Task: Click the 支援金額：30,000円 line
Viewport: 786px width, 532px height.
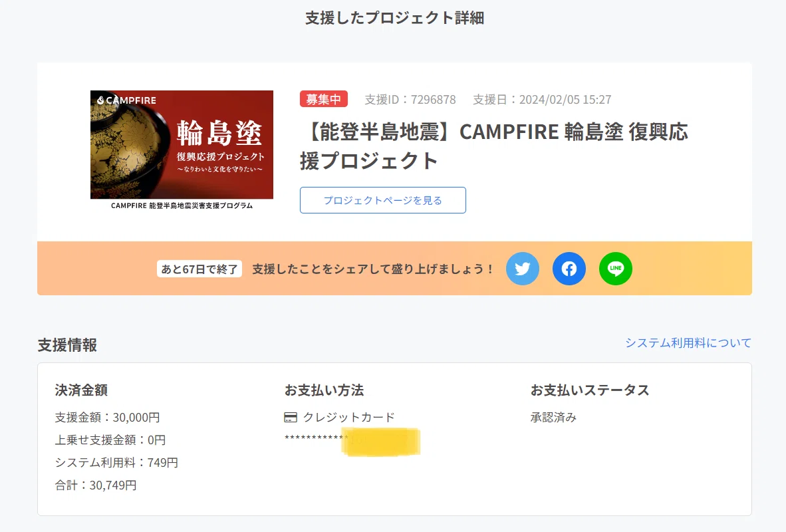Action: [x=107, y=417]
